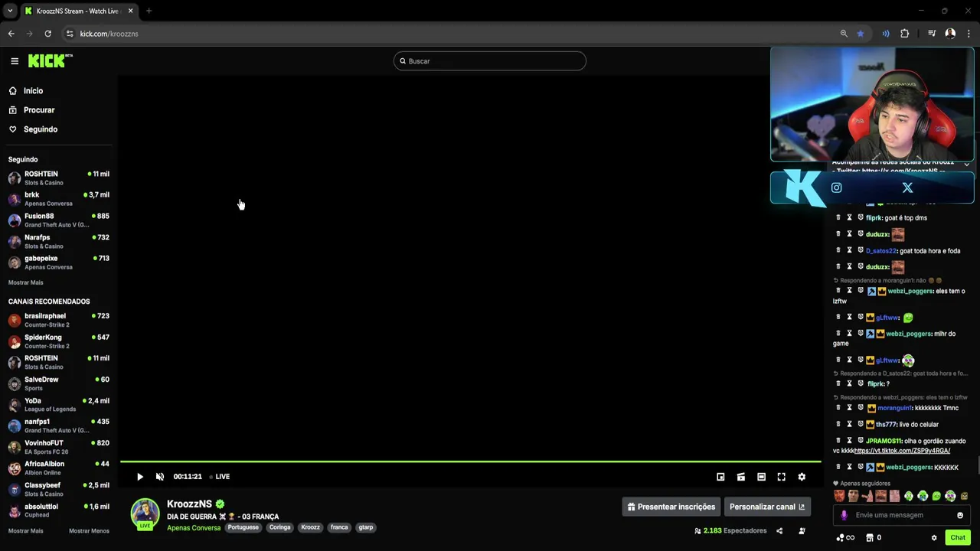Open X (Twitter) link in overlay
980x551 pixels.
point(907,187)
